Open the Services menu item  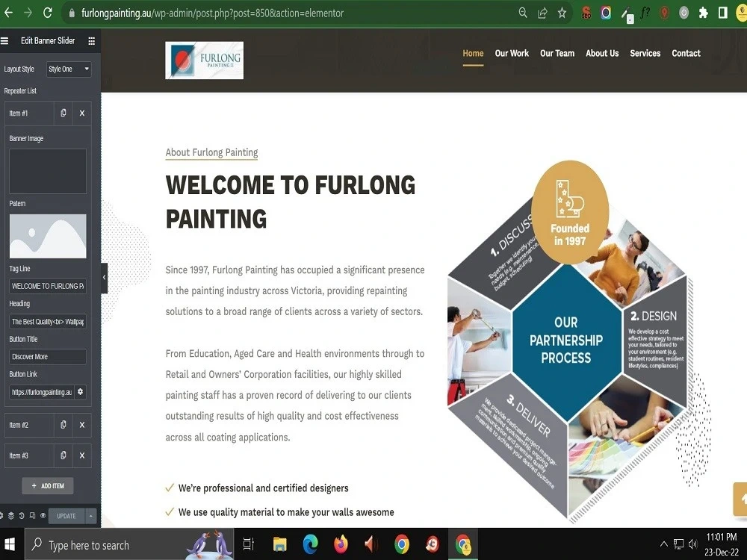pos(645,53)
